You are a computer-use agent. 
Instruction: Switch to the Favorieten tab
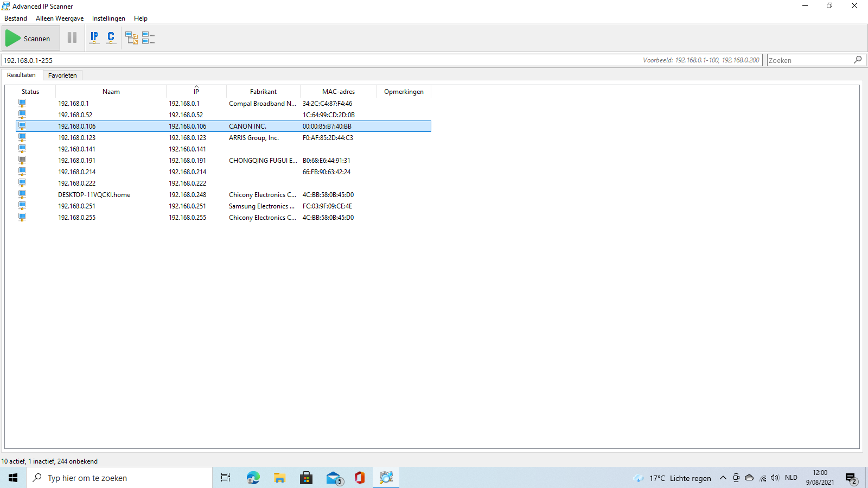tap(62, 75)
